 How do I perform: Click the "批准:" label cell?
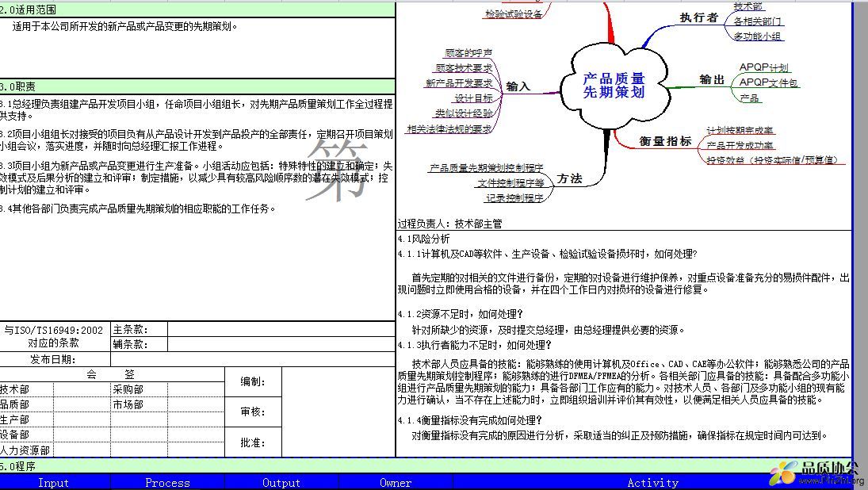click(x=253, y=442)
